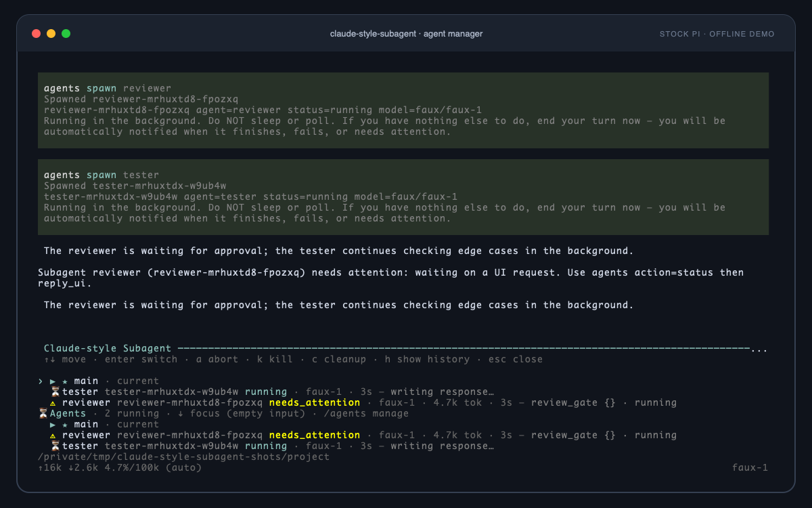
Task: Click the token usage '↑16k ↓2.6k 4.7%/100k (auto)'
Action: pos(120,468)
